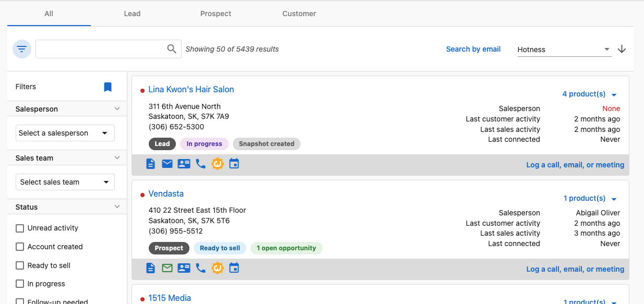This screenshot has height=304, width=644.
Task: Open the 1515 Media account link
Action: pos(170,298)
